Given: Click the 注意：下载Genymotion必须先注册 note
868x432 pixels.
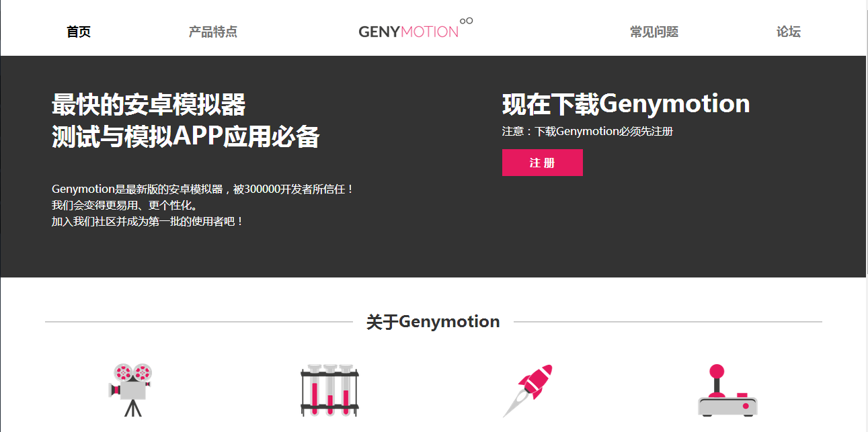Looking at the screenshot, I should click(588, 131).
